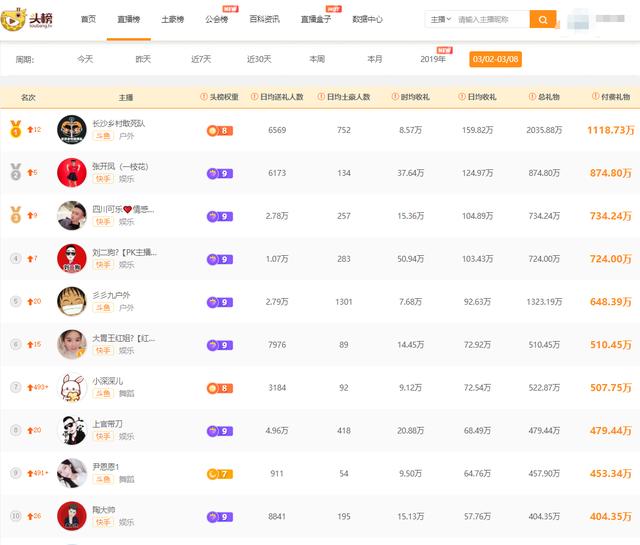The height and width of the screenshot is (545, 640).
Task: Click the gold medal rank 1 icon
Action: click(x=15, y=129)
